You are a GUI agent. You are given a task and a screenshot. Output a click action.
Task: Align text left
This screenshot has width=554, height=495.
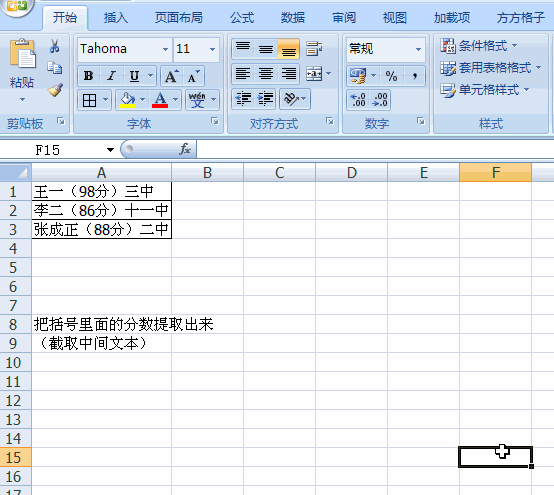pos(243,74)
